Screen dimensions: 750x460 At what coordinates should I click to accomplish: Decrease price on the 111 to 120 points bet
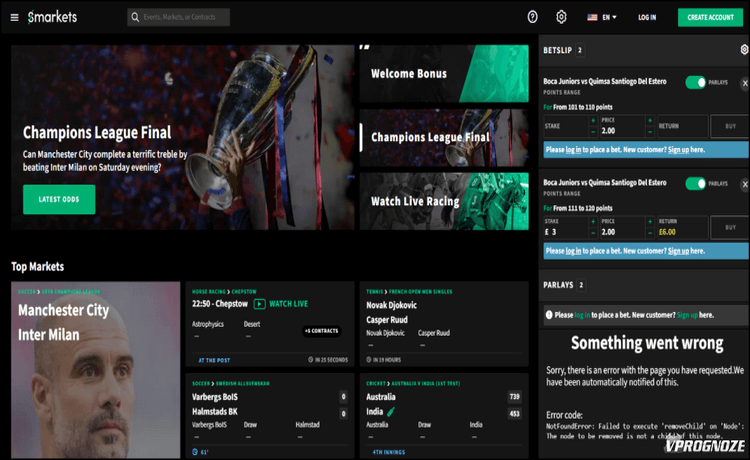coord(650,233)
